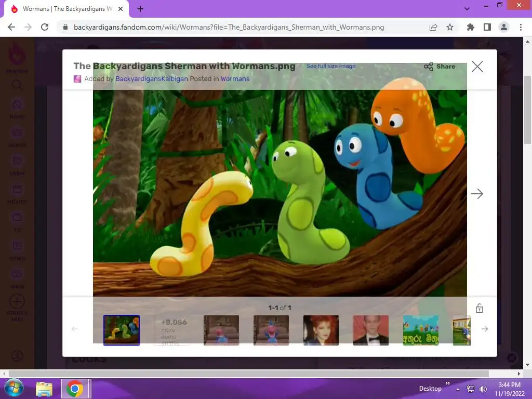Close the image lightbox with the X
Viewport: 532px width, 399px height.
(x=477, y=66)
